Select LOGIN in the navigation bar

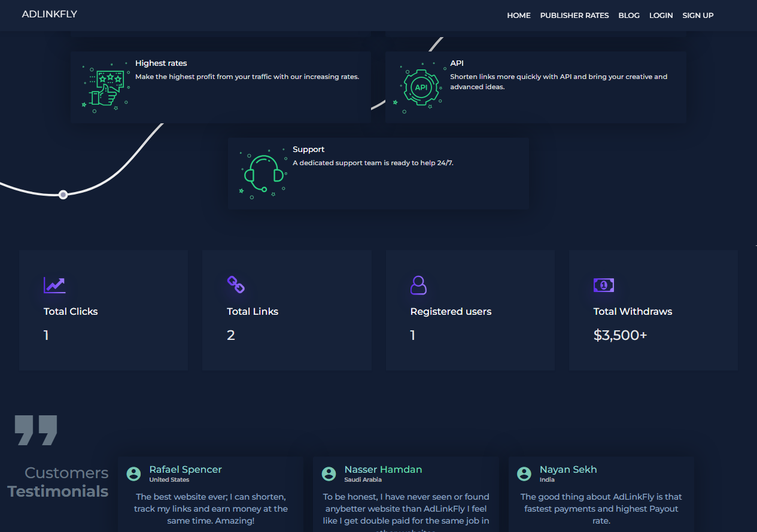pos(661,16)
